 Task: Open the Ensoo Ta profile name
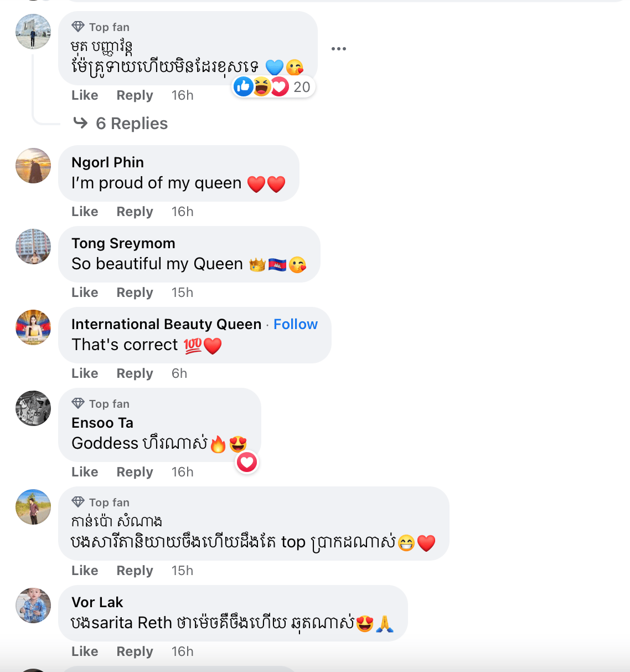coord(102,423)
